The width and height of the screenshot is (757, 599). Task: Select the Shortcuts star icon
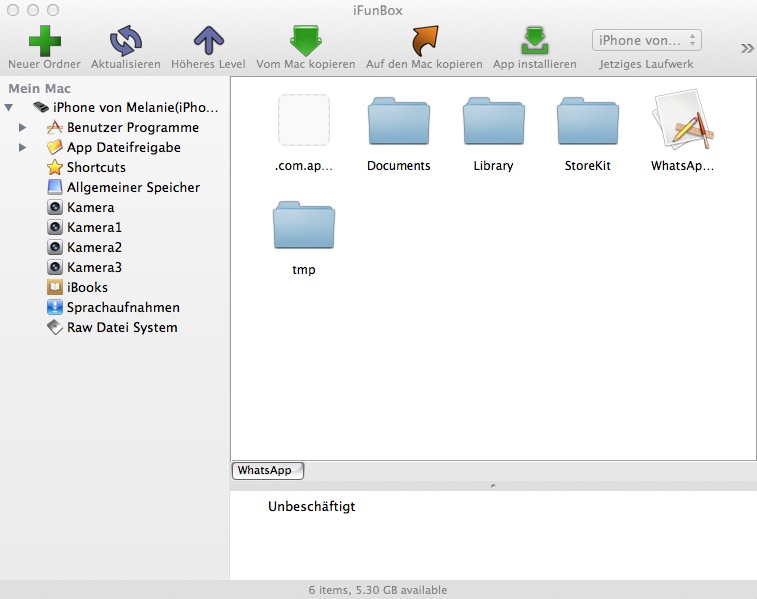pyautogui.click(x=55, y=167)
